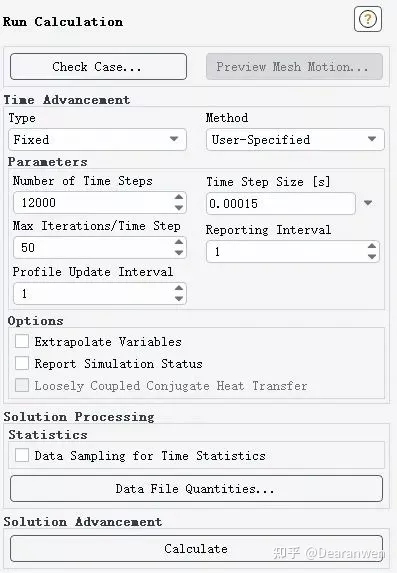
Task: Click the Time Step Size input field
Action: click(281, 204)
